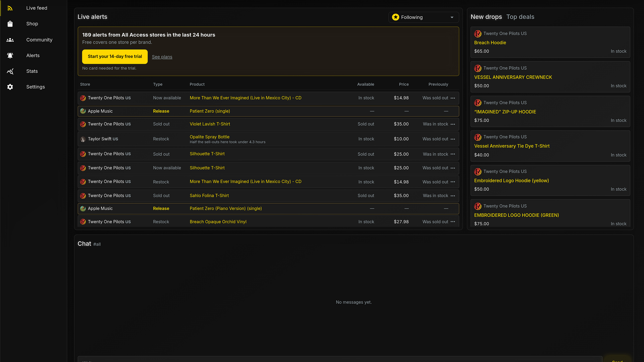Open more options for Breach Opaque Orchid Vinyl row
This screenshot has height=362, width=644.
click(x=453, y=222)
